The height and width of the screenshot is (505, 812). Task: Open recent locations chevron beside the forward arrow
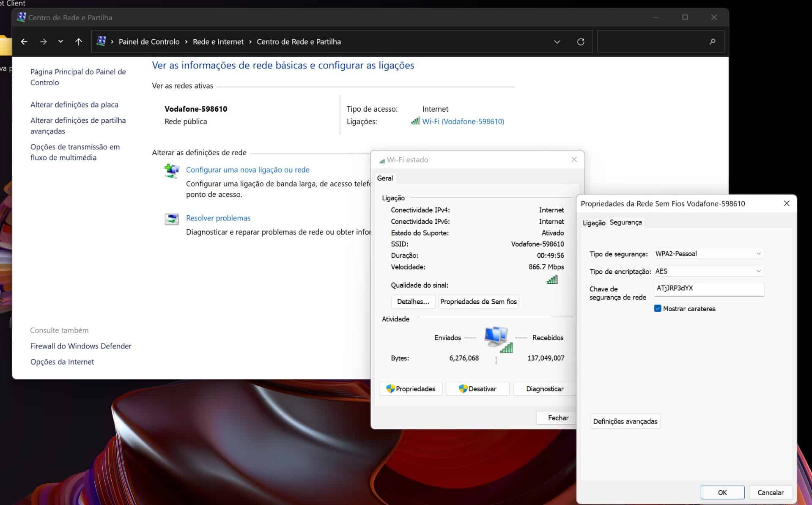(60, 41)
